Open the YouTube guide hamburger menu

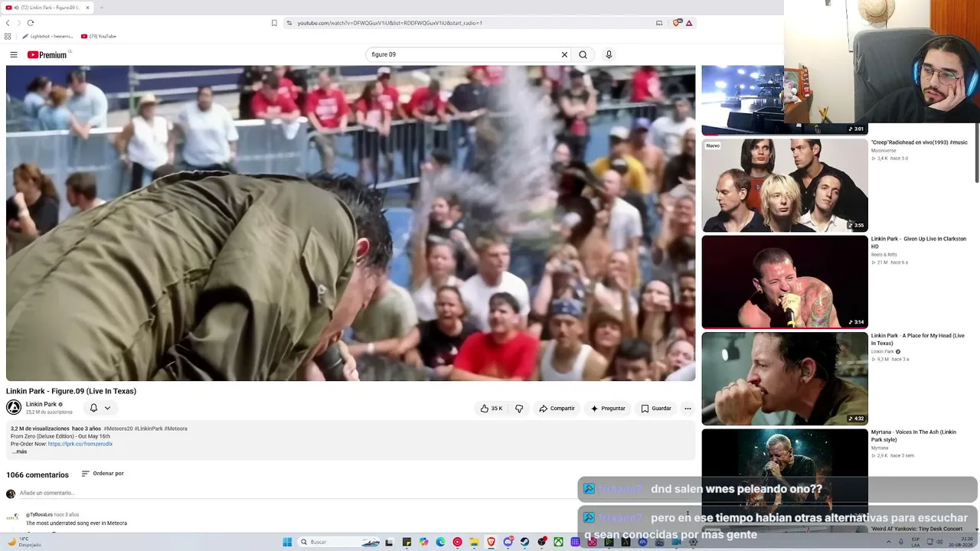(x=14, y=54)
